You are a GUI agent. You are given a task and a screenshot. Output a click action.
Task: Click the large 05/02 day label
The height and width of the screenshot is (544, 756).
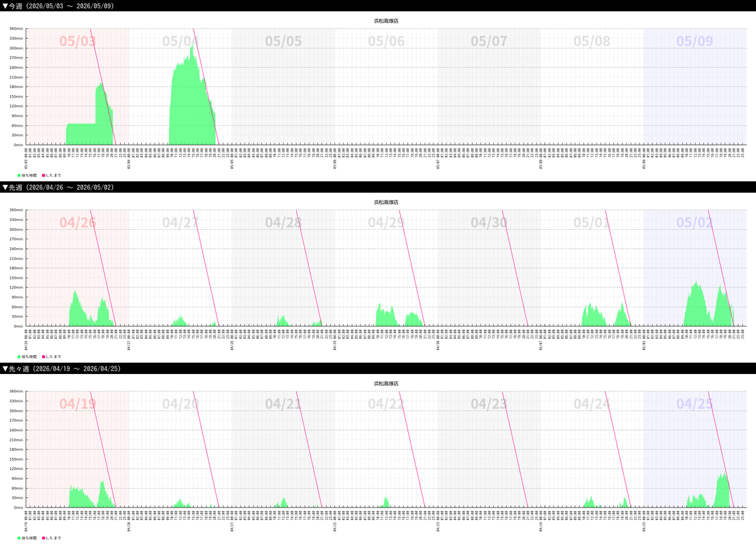[x=695, y=223]
